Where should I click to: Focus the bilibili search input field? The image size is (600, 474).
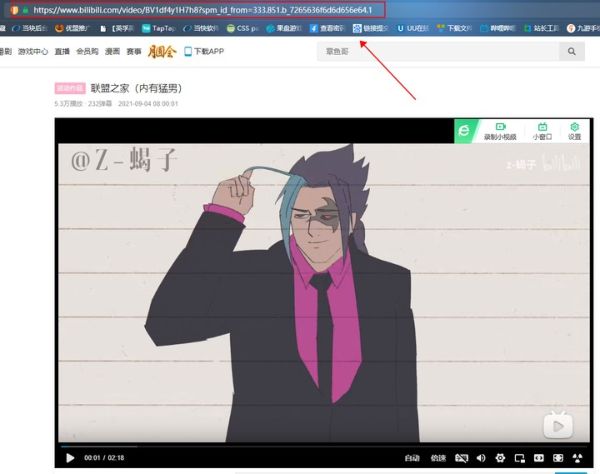click(438, 51)
